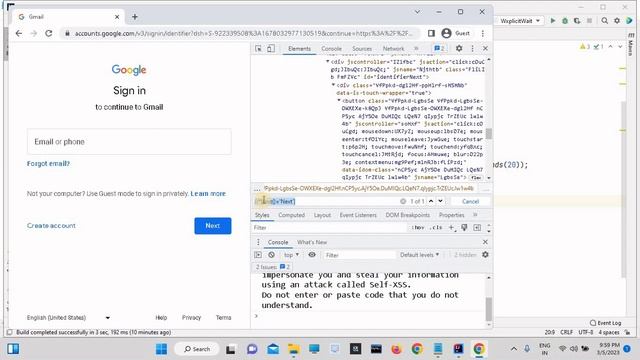Switch to the Elements tab

tap(299, 49)
